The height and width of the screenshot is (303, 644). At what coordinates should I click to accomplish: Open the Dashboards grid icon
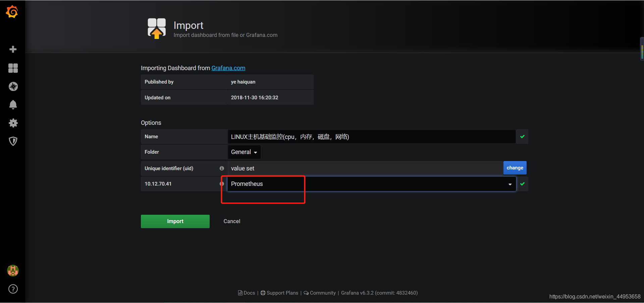click(13, 68)
